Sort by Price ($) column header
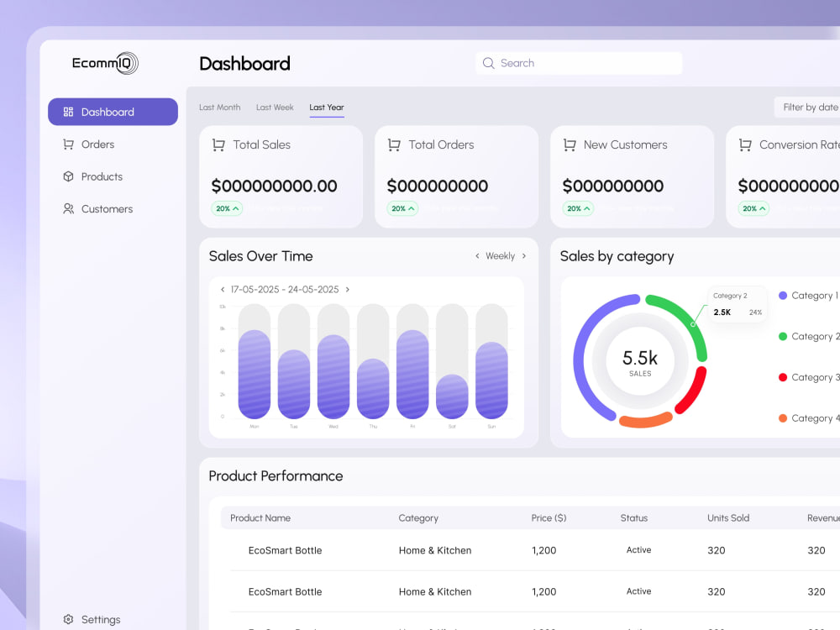The width and height of the screenshot is (840, 630). 549,518
